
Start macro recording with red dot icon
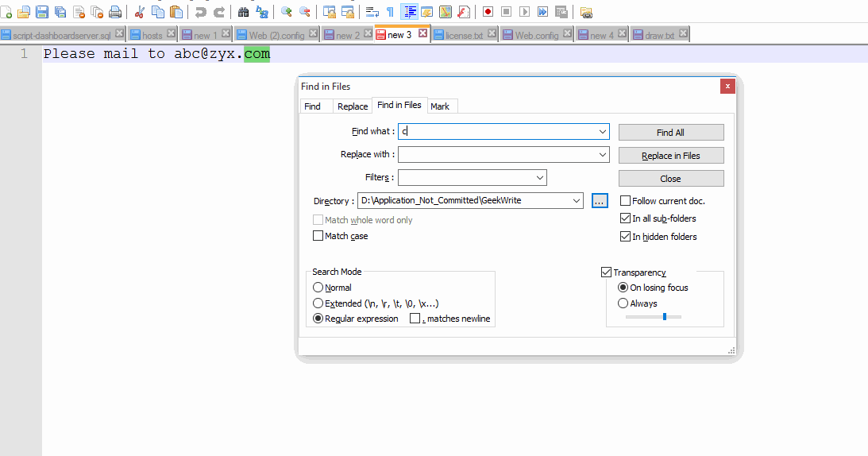point(488,12)
